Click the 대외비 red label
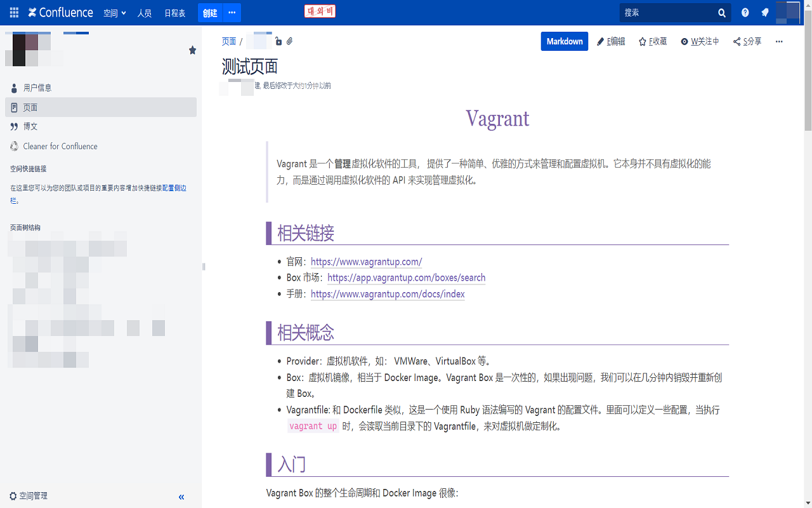This screenshot has height=508, width=812. click(x=320, y=11)
